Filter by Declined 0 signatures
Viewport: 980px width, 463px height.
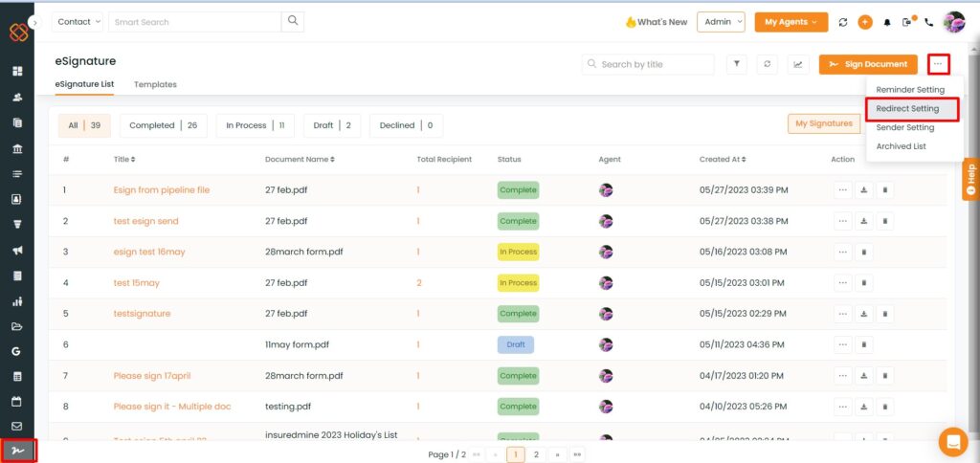[x=406, y=125]
